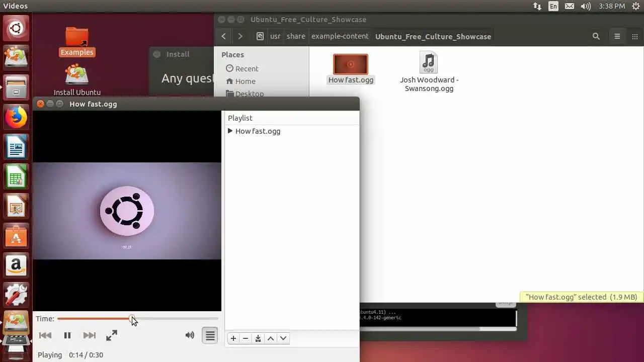This screenshot has width=644, height=362.
Task: Open LibreOffice Calc from launcher
Action: pyautogui.click(x=16, y=177)
